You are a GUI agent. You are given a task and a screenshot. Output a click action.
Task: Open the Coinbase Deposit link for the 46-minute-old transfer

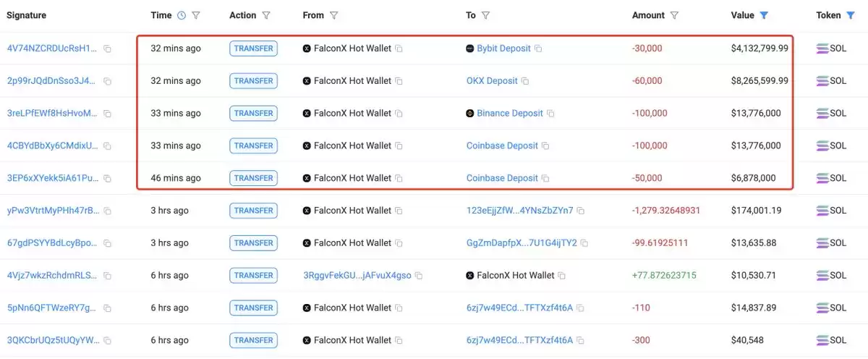click(502, 178)
